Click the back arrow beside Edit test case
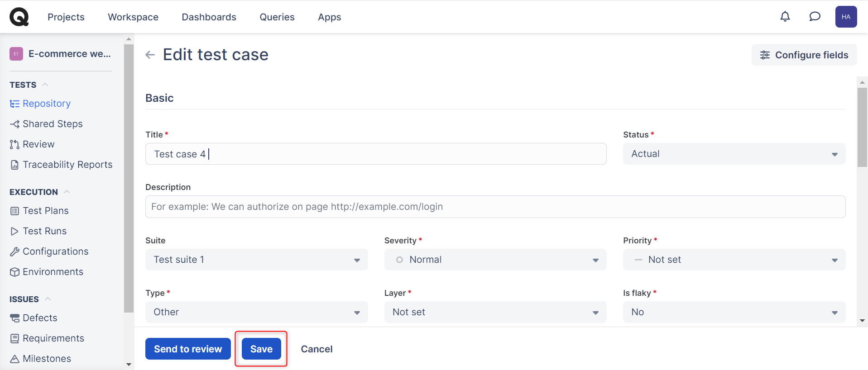868x370 pixels. pos(150,55)
